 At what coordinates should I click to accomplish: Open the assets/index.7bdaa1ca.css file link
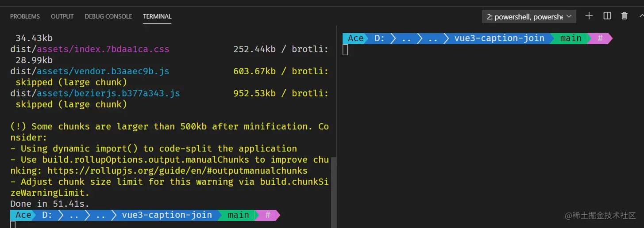pyautogui.click(x=103, y=49)
